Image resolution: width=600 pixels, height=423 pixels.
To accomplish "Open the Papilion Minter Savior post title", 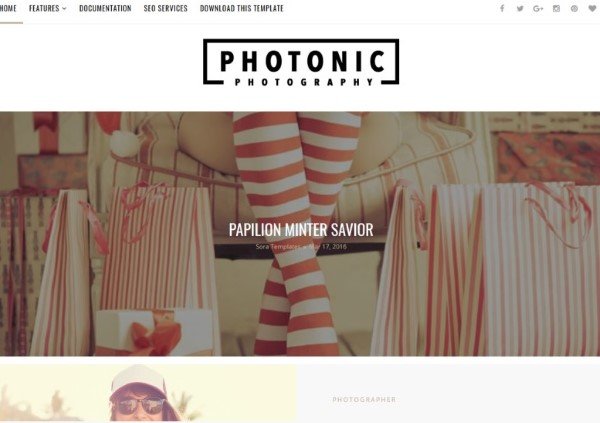I will point(301,230).
